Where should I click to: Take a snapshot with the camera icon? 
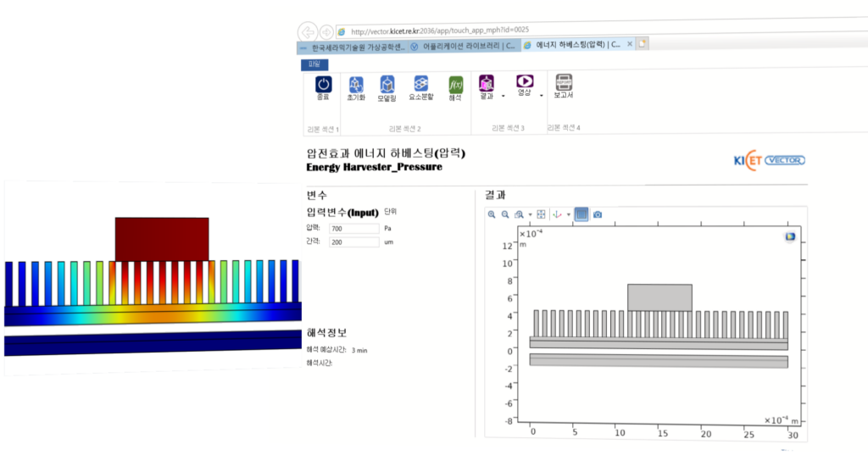[x=598, y=214]
